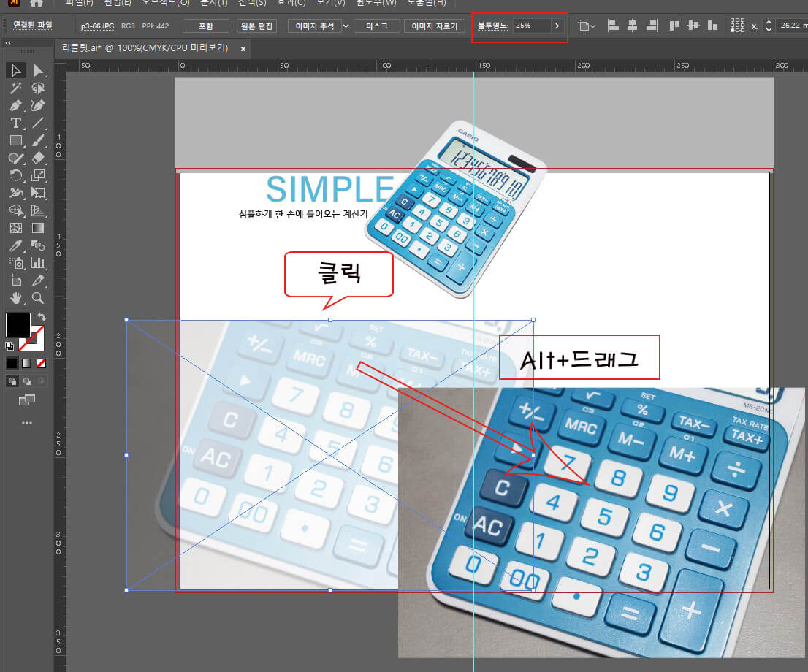Click the black Fill color swatch
808x672 pixels.
(18, 325)
